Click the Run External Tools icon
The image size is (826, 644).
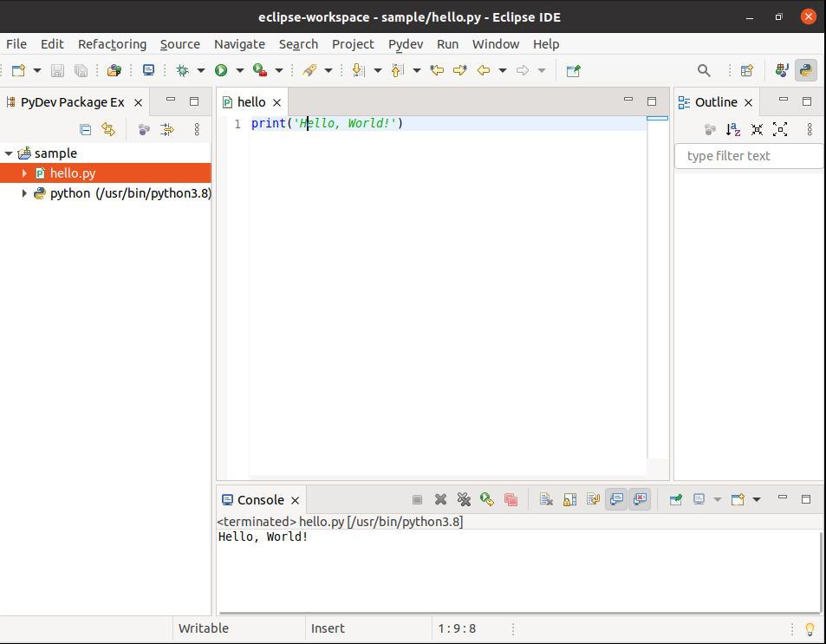pyautogui.click(x=260, y=70)
